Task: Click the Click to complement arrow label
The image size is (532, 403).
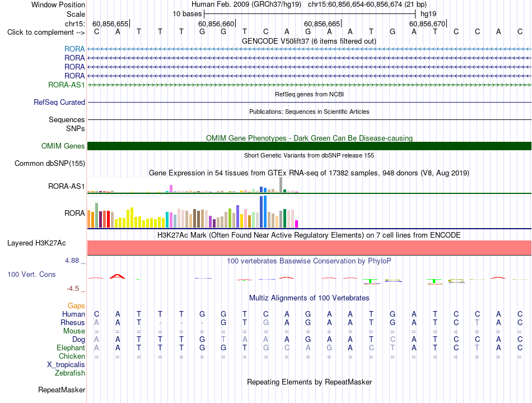Action: [46, 33]
